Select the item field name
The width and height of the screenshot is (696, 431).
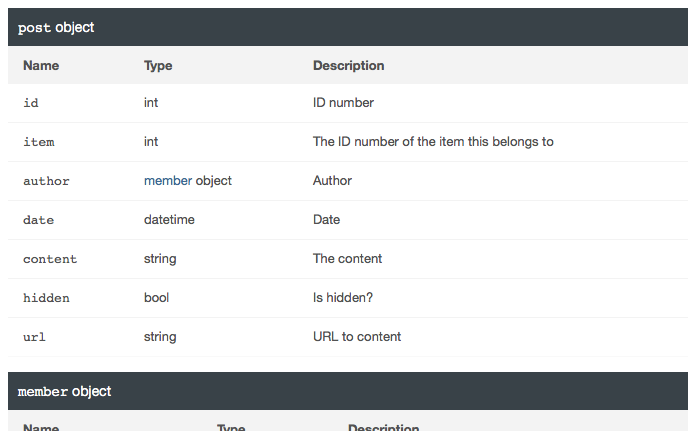point(39,142)
